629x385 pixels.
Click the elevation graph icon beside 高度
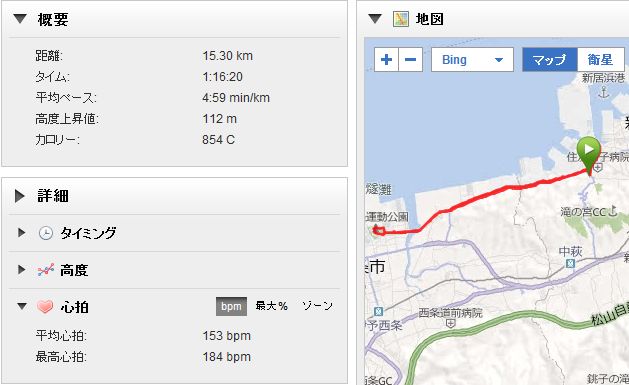pyautogui.click(x=46, y=270)
